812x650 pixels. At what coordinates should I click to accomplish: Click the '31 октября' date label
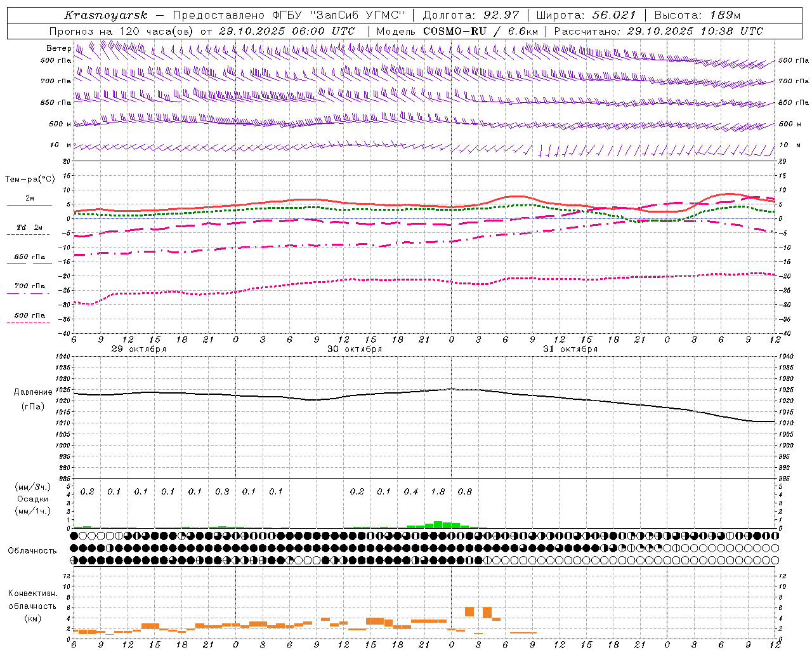click(570, 349)
